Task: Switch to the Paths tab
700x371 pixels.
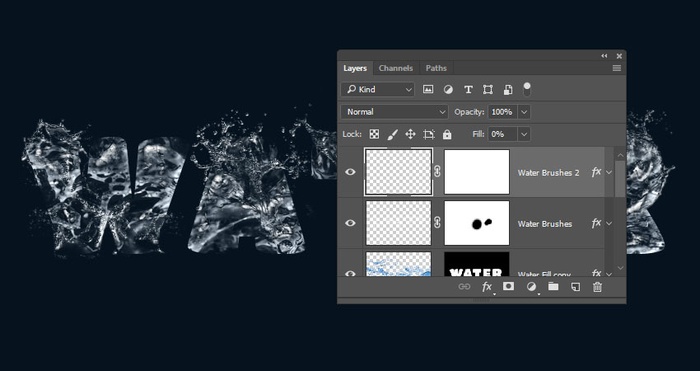Action: pos(436,68)
